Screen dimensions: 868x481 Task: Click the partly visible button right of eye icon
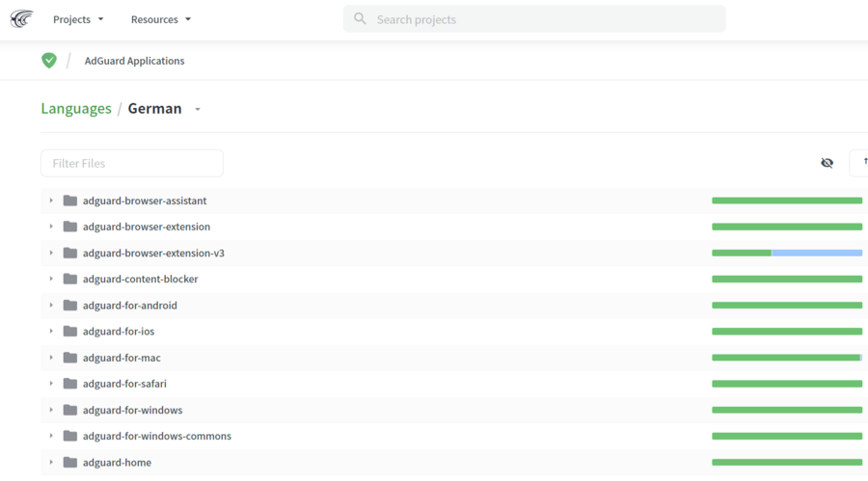click(x=859, y=163)
